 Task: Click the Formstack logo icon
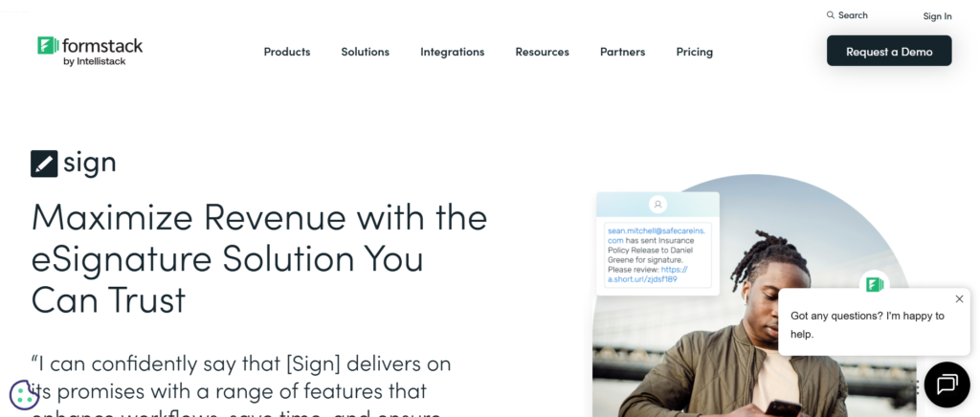click(x=48, y=46)
